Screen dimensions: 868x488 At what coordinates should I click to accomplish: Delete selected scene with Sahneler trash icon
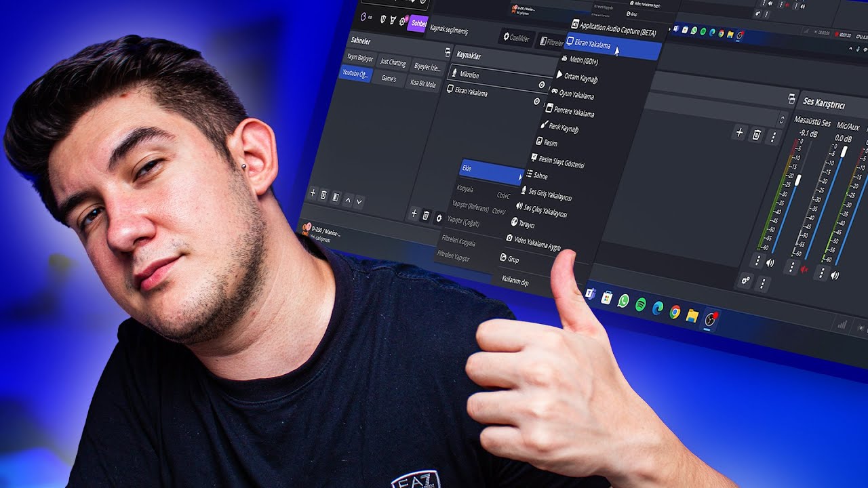tap(324, 195)
